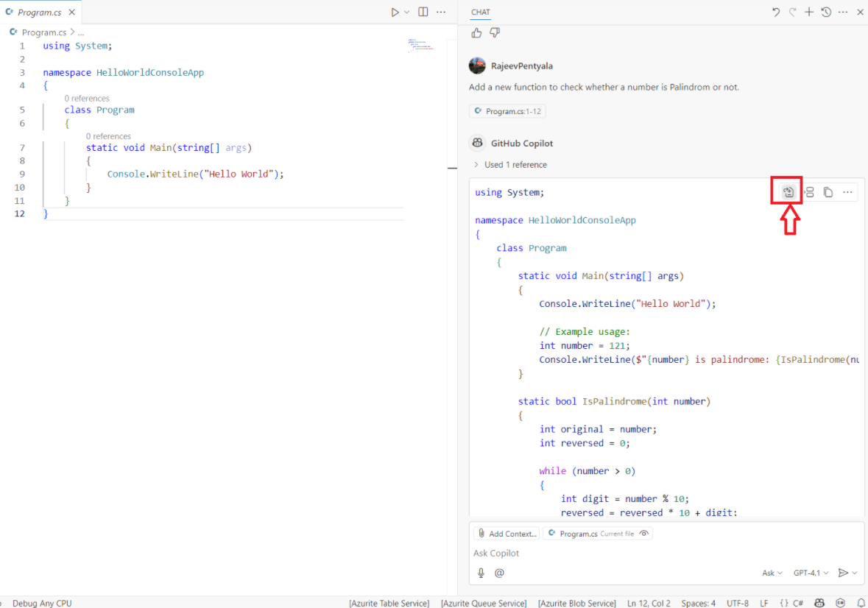Select the Program.cs editor tab
Image resolution: width=868 pixels, height=608 pixels.
pyautogui.click(x=39, y=12)
